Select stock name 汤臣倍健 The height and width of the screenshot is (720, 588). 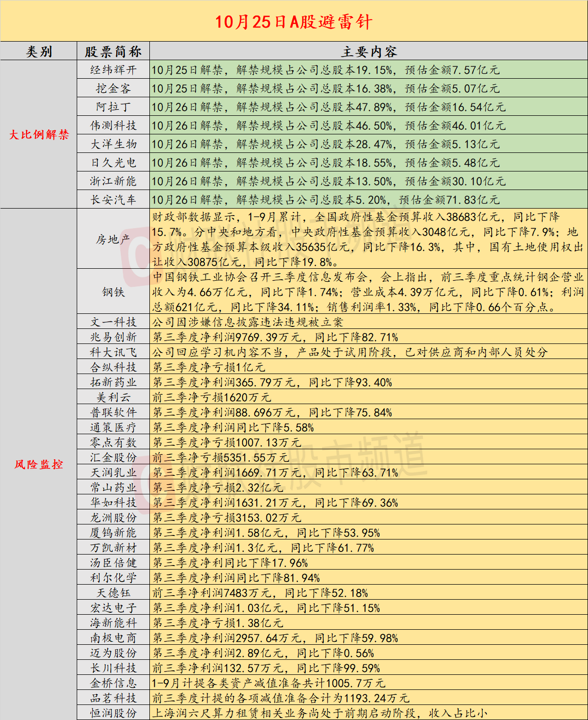(113, 563)
